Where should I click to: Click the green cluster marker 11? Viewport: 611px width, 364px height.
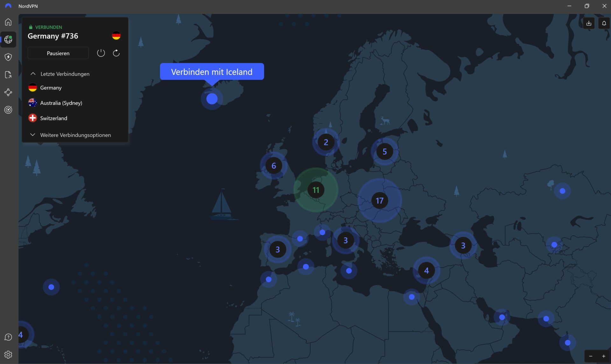click(x=316, y=190)
